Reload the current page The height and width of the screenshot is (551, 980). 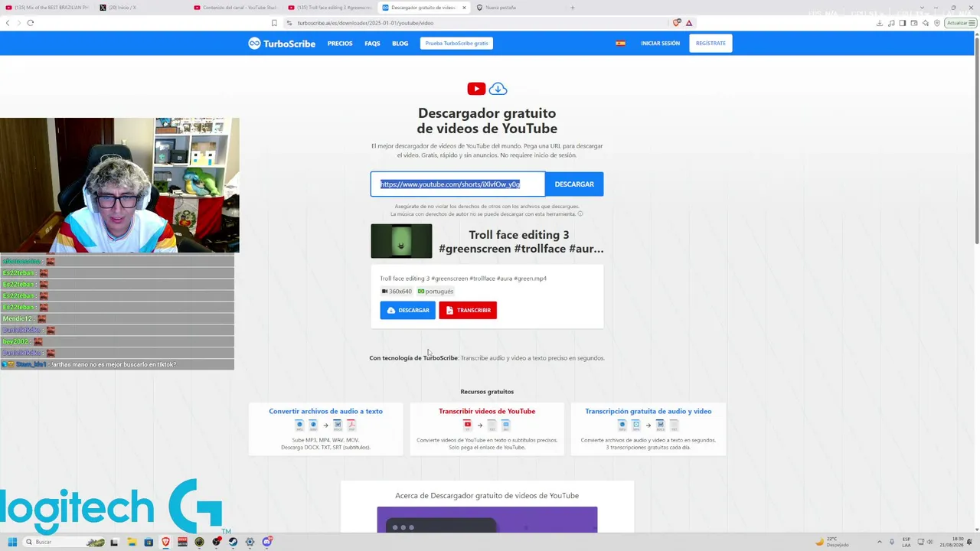[31, 23]
